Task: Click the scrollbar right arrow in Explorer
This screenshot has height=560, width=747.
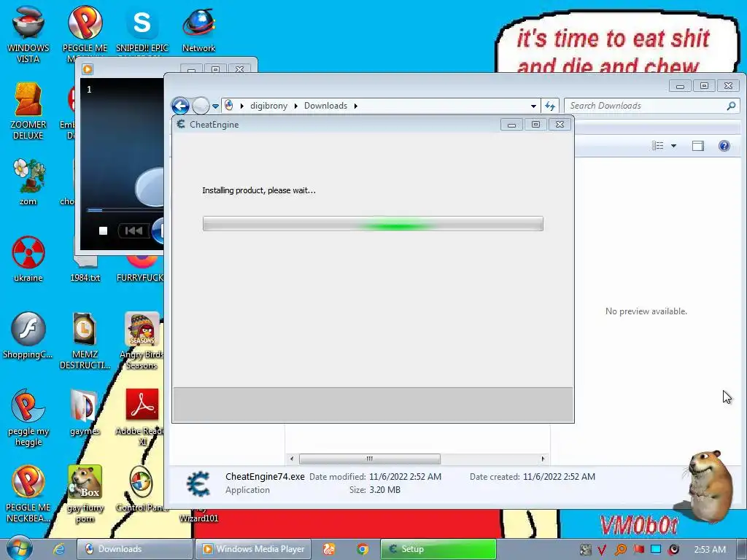Action: (x=543, y=459)
